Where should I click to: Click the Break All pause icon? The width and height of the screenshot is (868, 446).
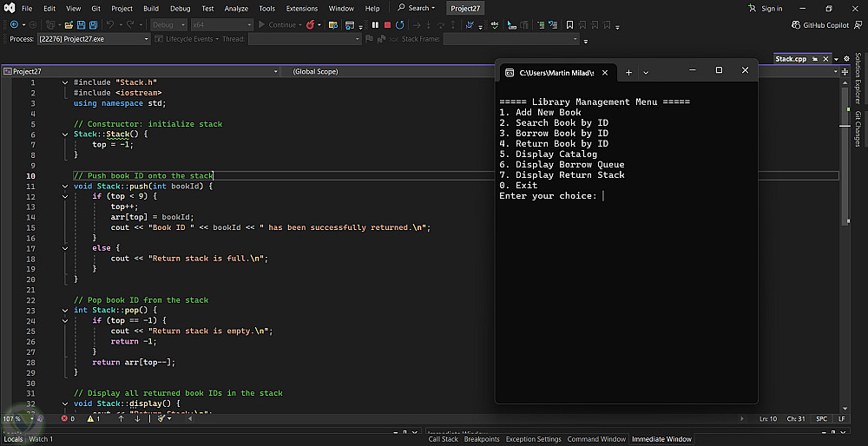[375, 25]
